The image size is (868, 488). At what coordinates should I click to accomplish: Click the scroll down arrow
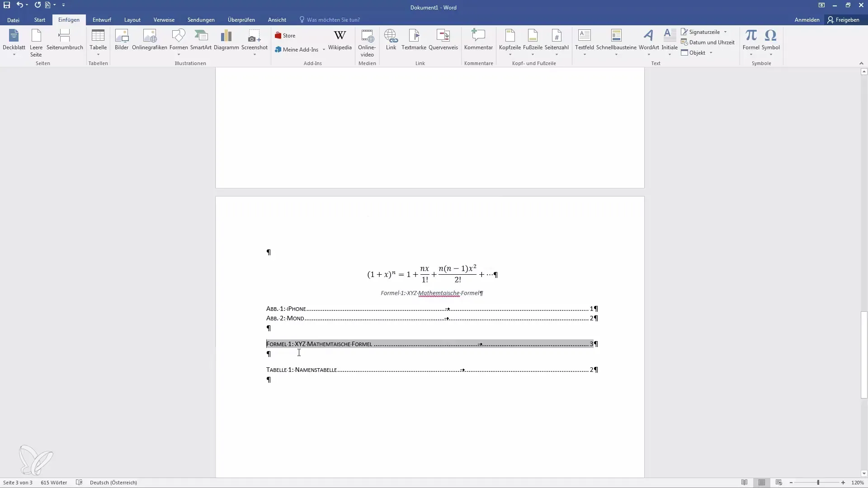864,474
